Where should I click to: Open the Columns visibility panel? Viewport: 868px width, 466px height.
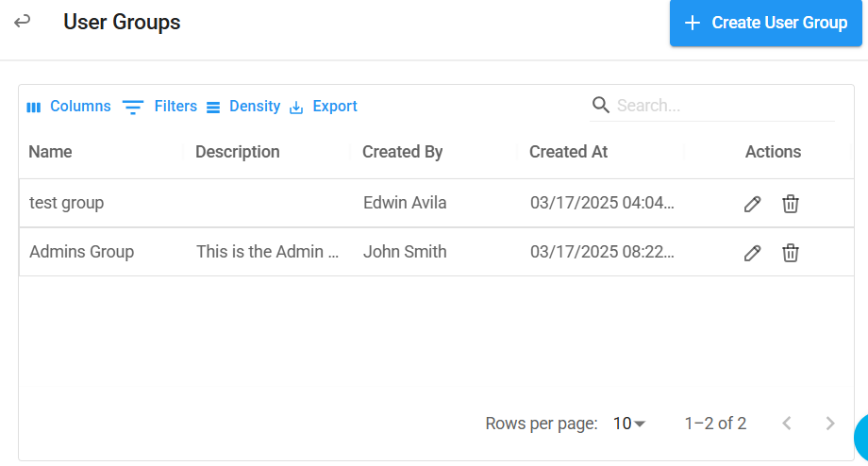coord(69,107)
